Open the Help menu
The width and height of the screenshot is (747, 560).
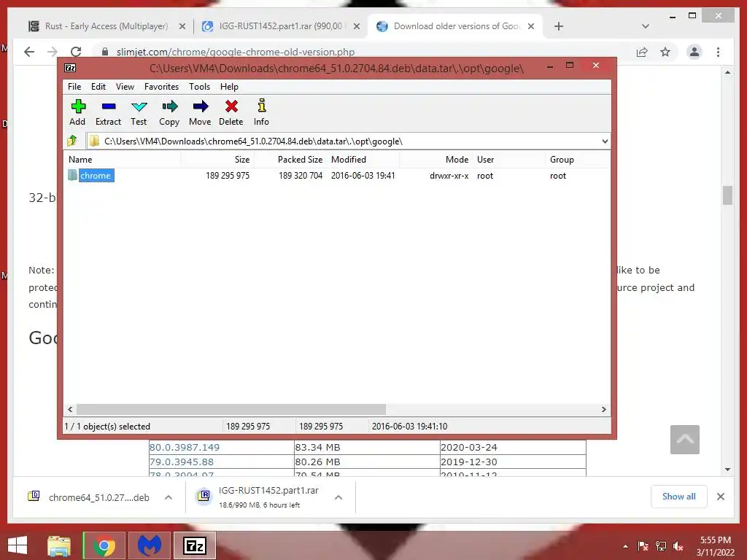pyautogui.click(x=229, y=87)
